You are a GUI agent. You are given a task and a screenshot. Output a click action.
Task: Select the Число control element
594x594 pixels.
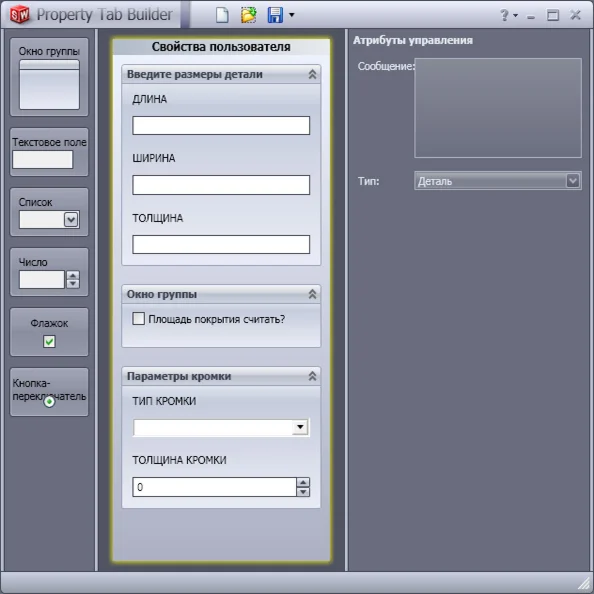coord(49,272)
